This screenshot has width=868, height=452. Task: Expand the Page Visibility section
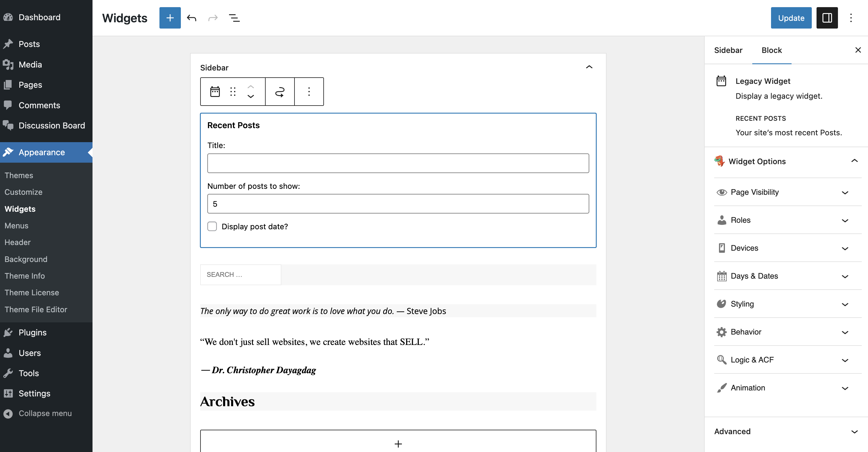tap(786, 192)
